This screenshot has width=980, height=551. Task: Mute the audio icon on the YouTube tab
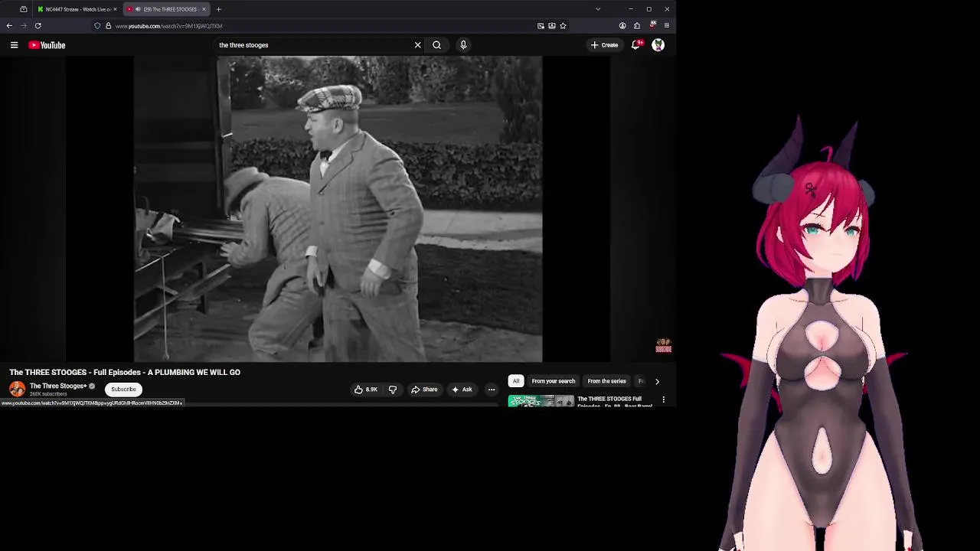[x=138, y=9]
